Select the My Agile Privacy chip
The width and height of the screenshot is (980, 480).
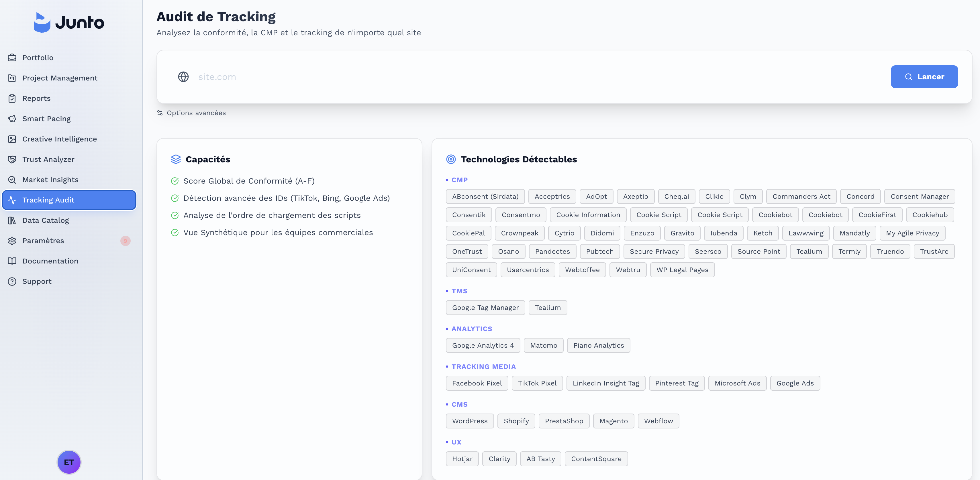pyautogui.click(x=912, y=233)
